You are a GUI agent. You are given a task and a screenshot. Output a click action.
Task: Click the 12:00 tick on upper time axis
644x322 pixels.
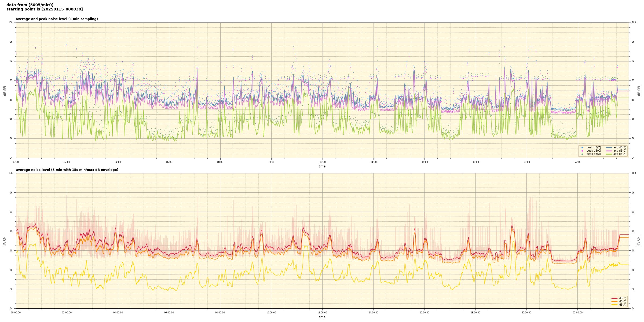point(322,162)
